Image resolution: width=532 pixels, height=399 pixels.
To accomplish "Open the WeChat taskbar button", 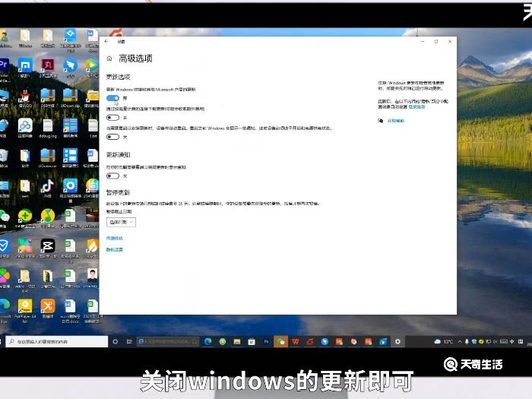I will coord(280,342).
